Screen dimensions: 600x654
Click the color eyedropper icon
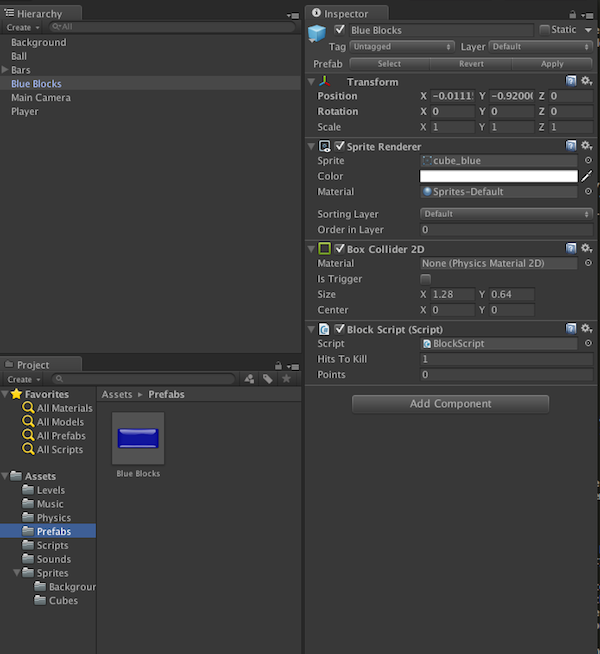pos(587,176)
